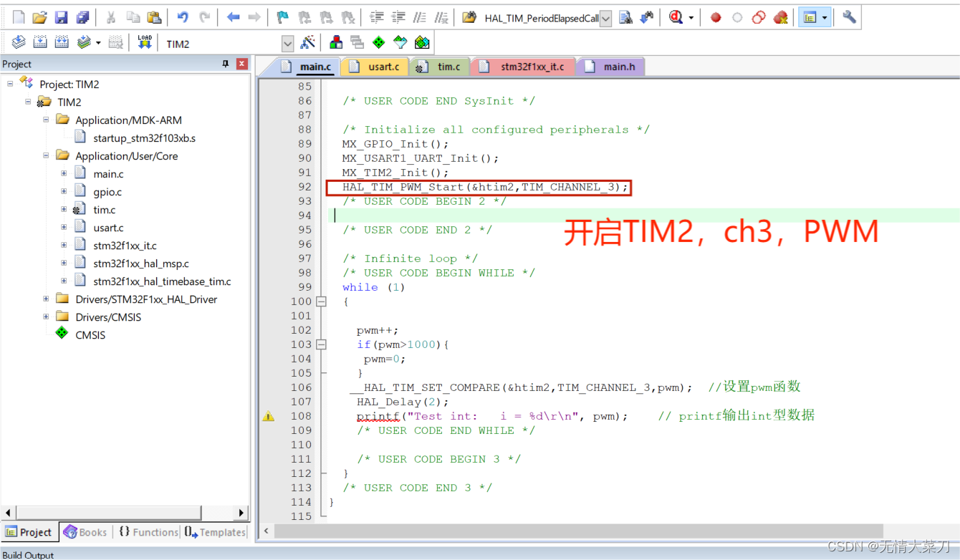This screenshot has height=560, width=960.
Task: Switch to the stm32f1xx_it.c editor tab
Action: point(524,67)
